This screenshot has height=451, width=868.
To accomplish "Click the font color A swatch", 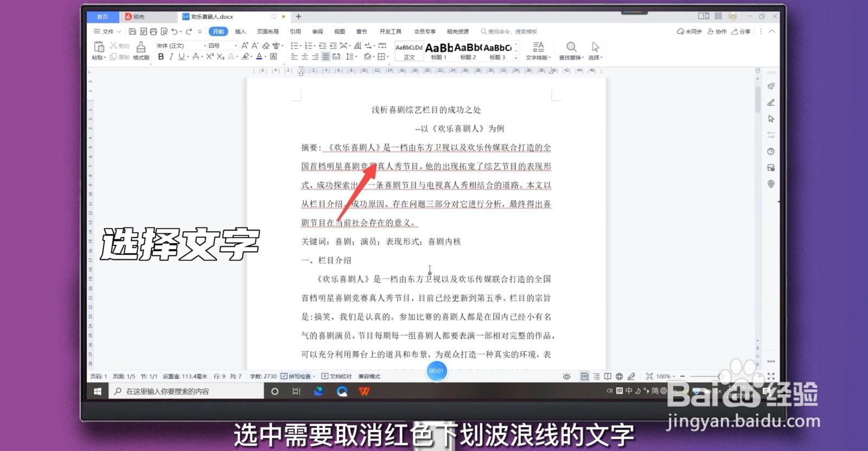I will click(259, 56).
